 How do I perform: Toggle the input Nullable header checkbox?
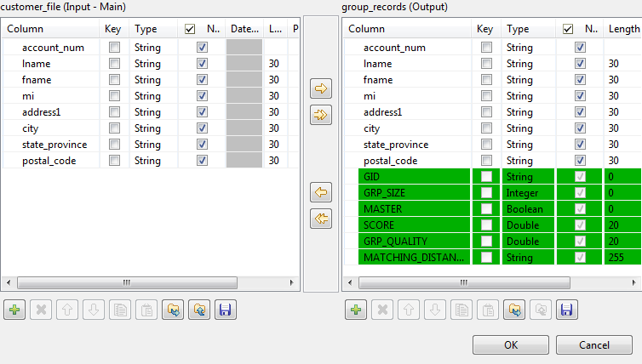point(190,29)
